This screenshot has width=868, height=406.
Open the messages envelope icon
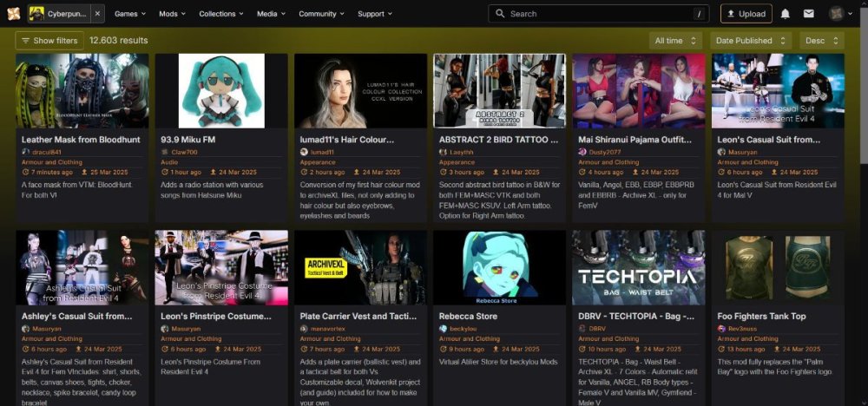click(809, 14)
